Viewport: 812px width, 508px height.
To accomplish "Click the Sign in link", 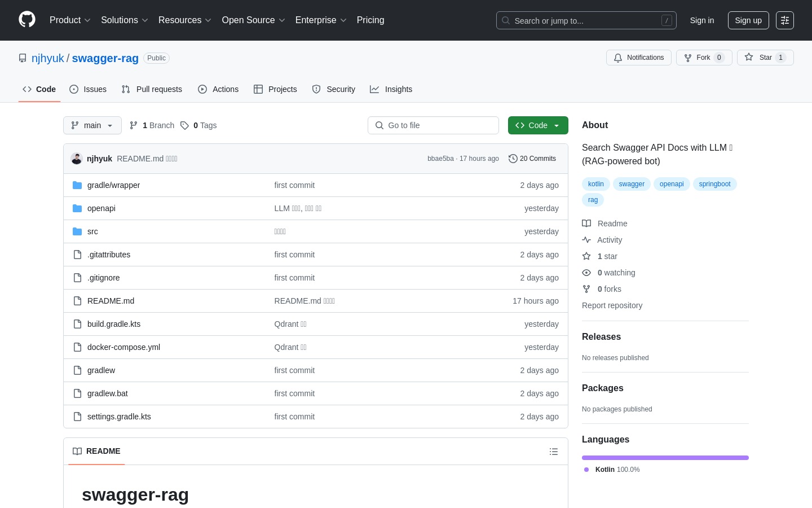I will [702, 20].
